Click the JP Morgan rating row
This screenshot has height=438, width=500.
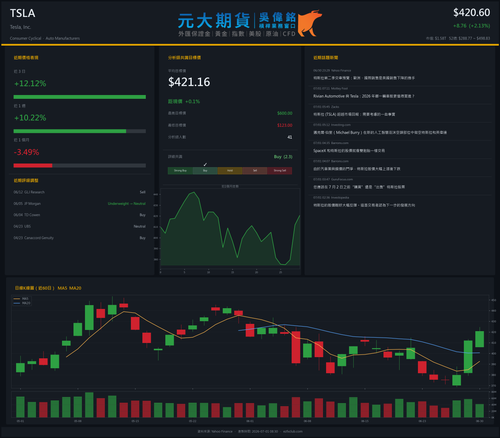click(79, 203)
